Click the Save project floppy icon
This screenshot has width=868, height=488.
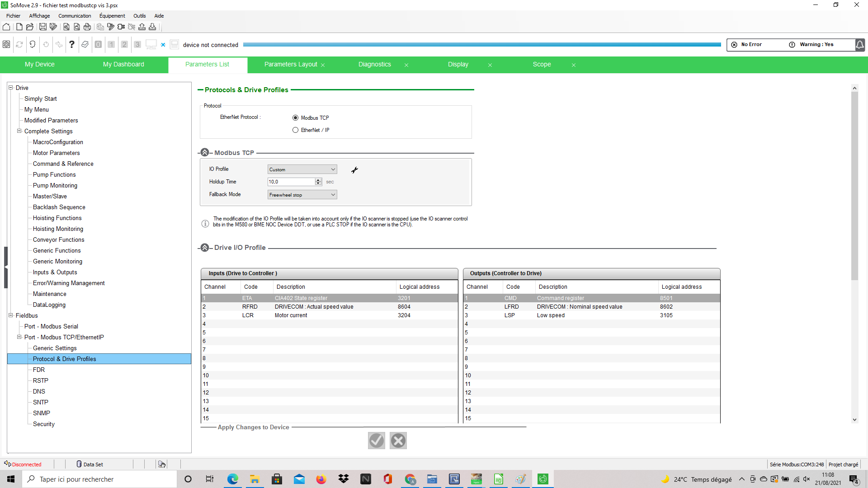click(42, 27)
